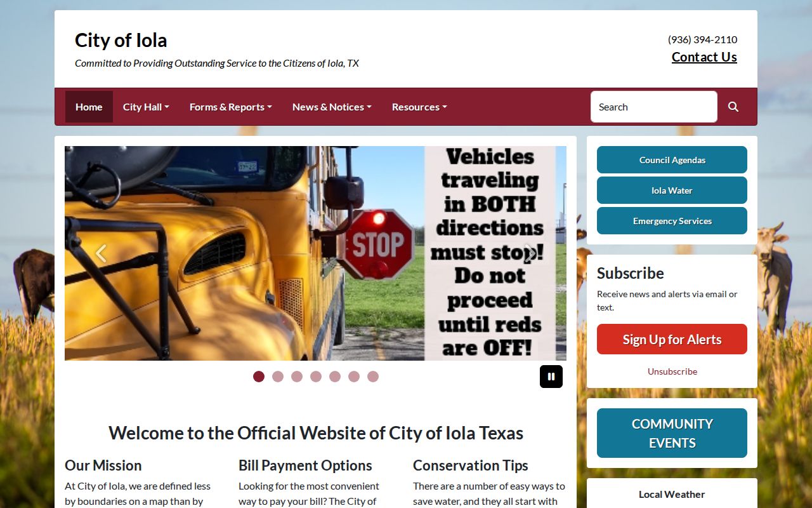
Task: Select the first carousel dot
Action: (259, 377)
